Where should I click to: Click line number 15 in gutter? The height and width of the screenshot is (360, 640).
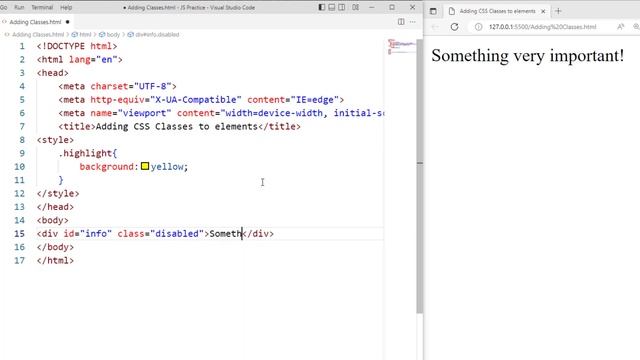pos(19,233)
